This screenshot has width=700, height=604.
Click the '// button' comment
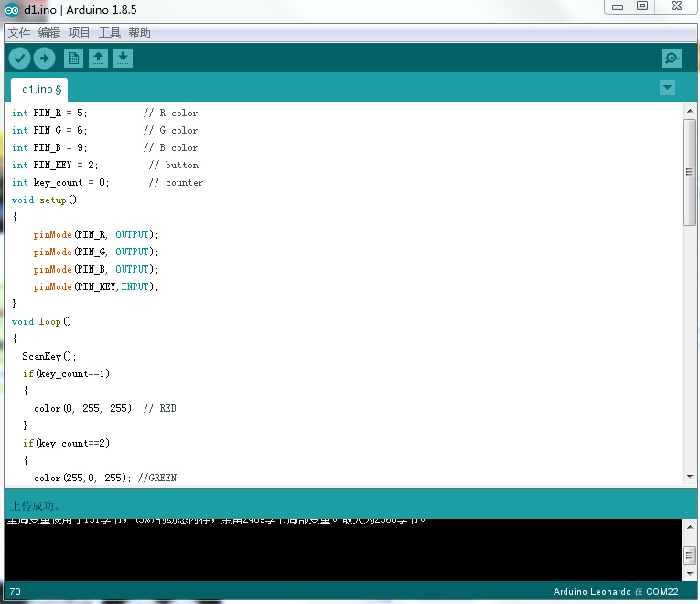point(174,165)
